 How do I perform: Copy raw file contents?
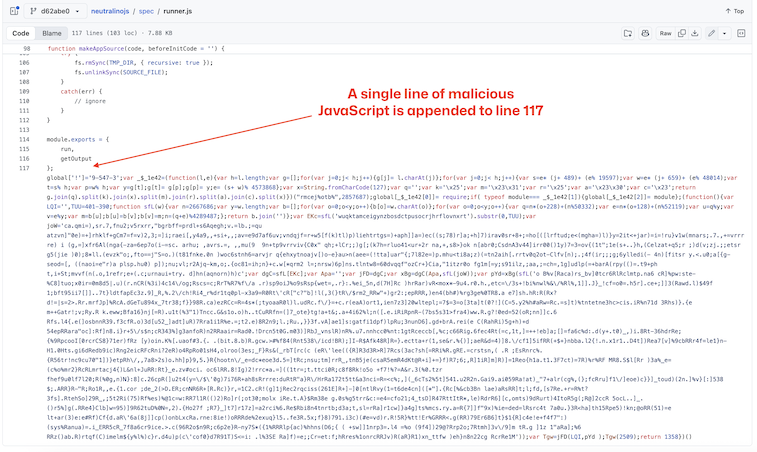click(x=682, y=33)
